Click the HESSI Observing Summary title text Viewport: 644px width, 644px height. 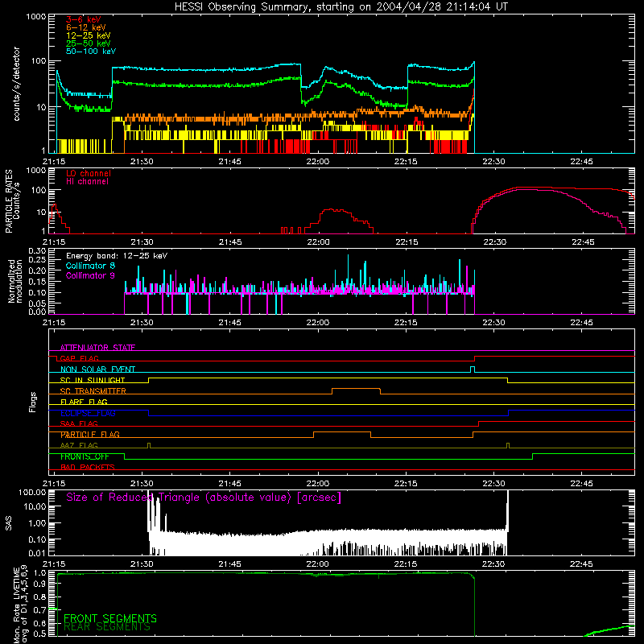pos(341,6)
